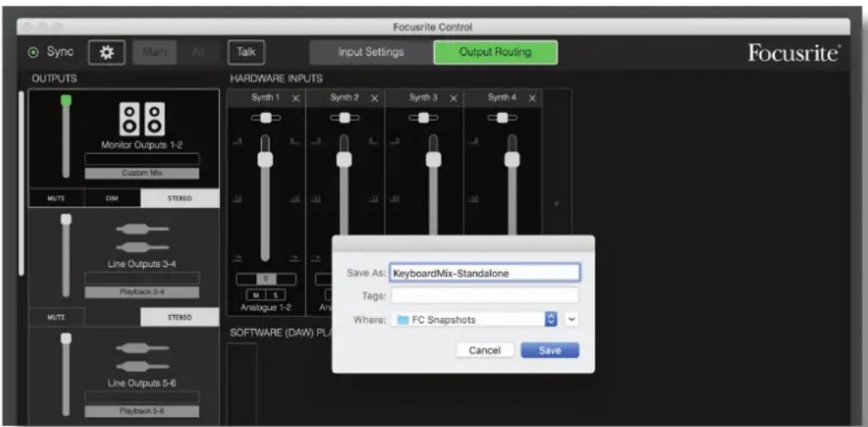
Task: Remove the Synth 1 channel with X
Action: [x=296, y=98]
